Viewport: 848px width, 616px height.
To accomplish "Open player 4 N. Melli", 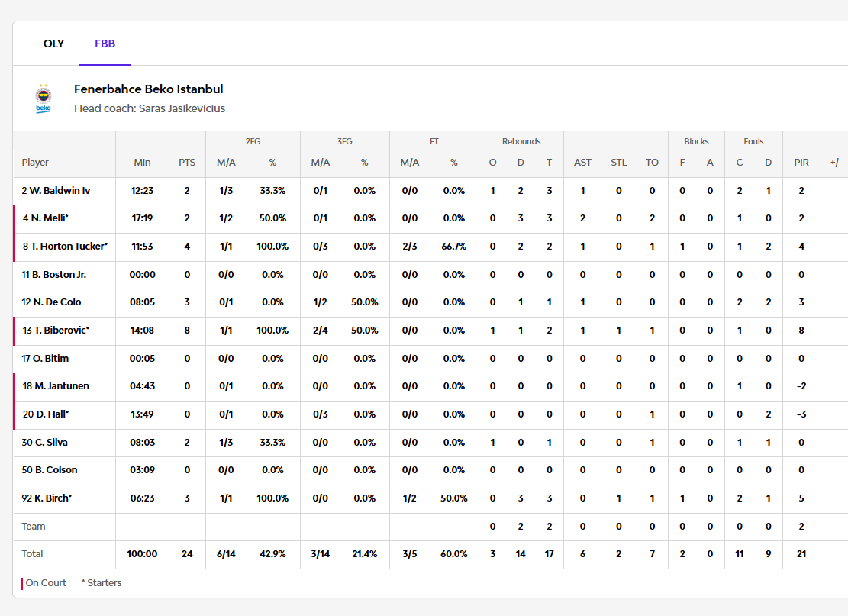I will coord(46,218).
